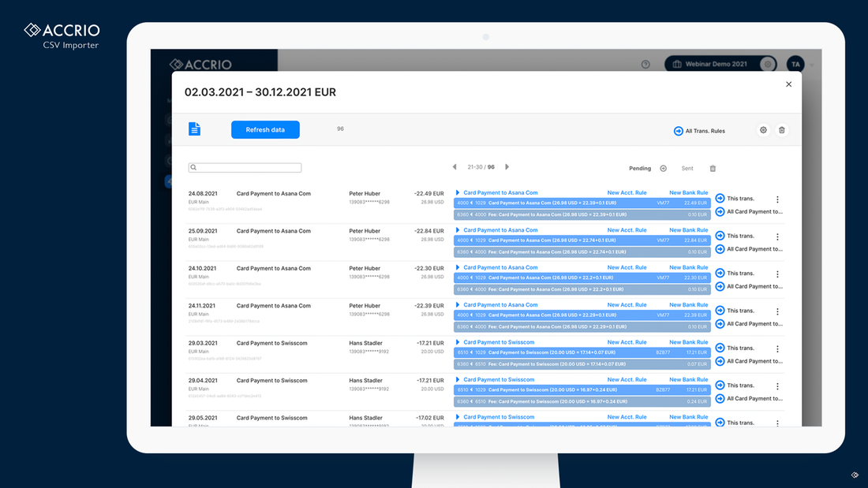Click New Bank Rule on the first Asana row
The width and height of the screenshot is (868, 488).
[687, 192]
